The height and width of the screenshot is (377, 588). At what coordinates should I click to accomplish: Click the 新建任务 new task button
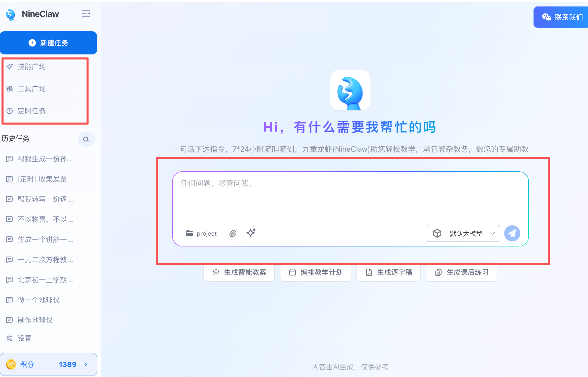click(x=49, y=43)
